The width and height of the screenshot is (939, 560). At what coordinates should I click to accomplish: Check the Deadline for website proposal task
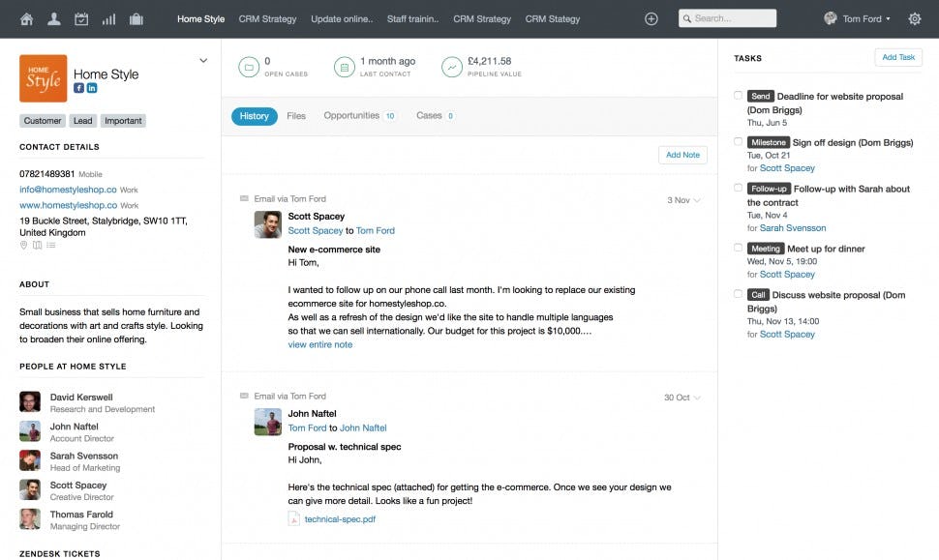739,96
